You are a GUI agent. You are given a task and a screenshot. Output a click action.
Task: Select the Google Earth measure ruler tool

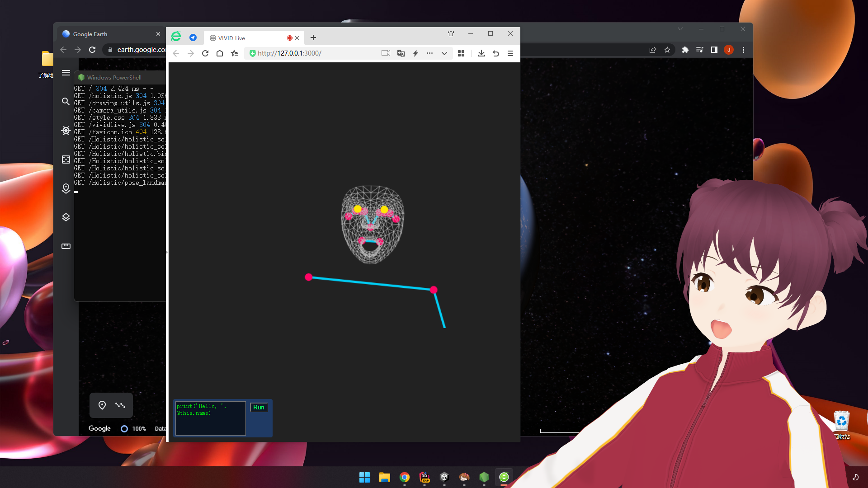point(66,246)
